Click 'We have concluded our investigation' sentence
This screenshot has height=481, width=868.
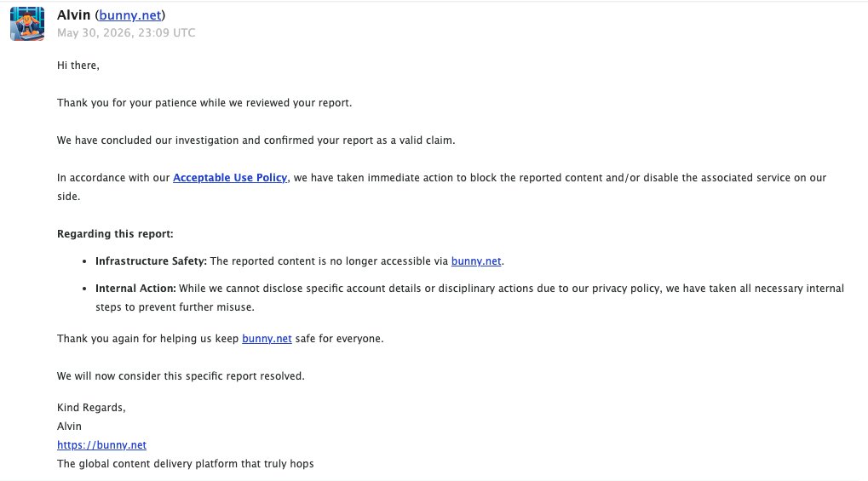tap(256, 140)
